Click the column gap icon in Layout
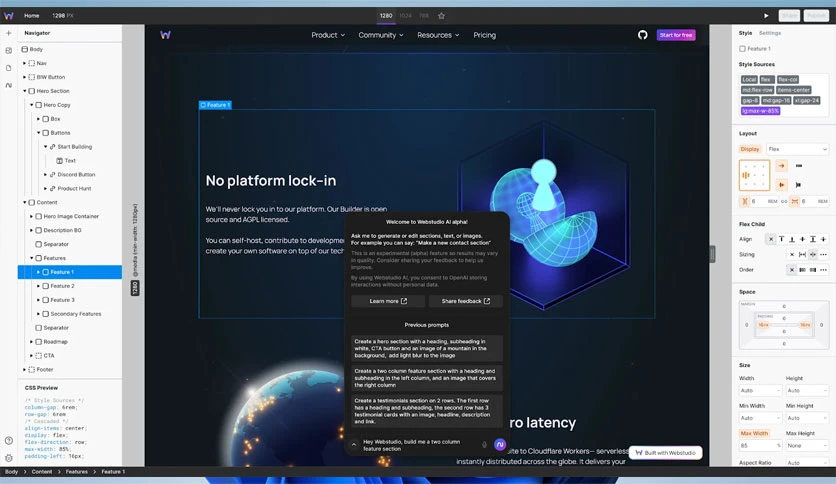 pos(745,201)
